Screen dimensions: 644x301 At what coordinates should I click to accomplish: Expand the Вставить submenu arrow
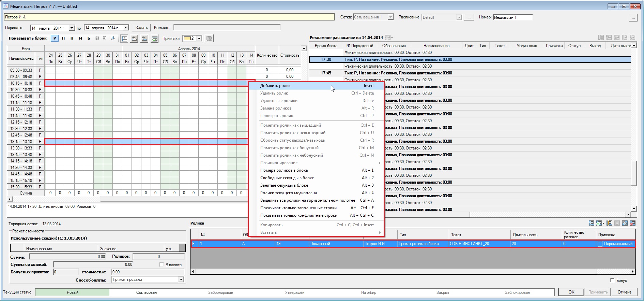(x=380, y=232)
